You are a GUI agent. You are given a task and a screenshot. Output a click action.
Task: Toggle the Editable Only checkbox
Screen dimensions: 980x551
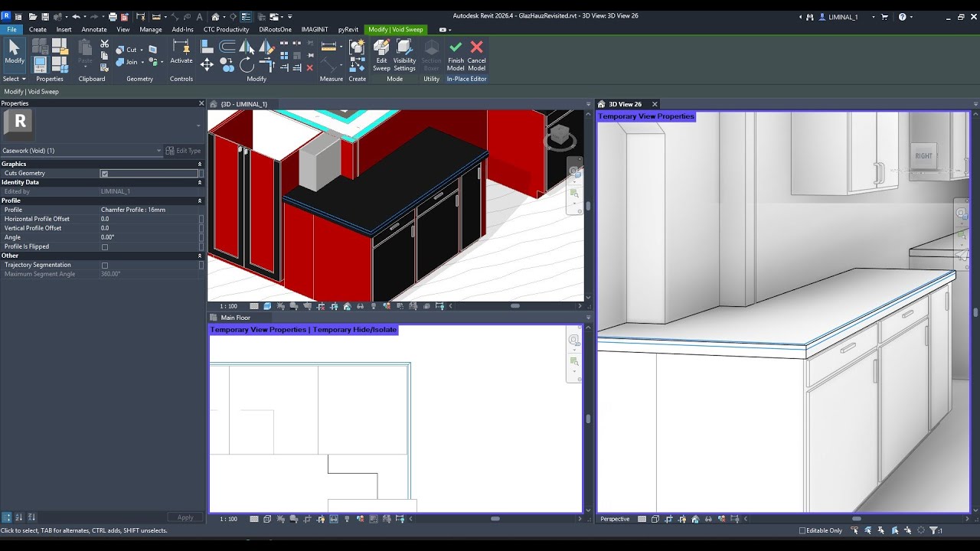tap(802, 530)
